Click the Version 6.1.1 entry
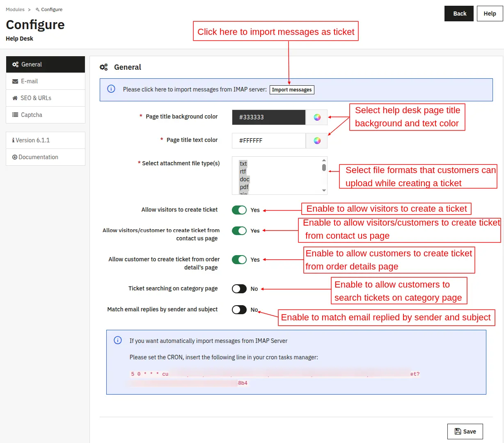Image resolution: width=504 pixels, height=443 pixels. point(46,140)
